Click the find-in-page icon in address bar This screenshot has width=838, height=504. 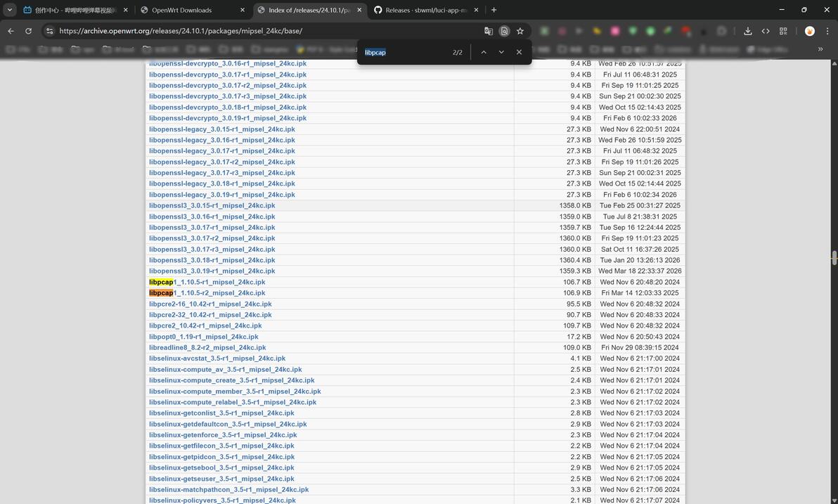click(504, 31)
